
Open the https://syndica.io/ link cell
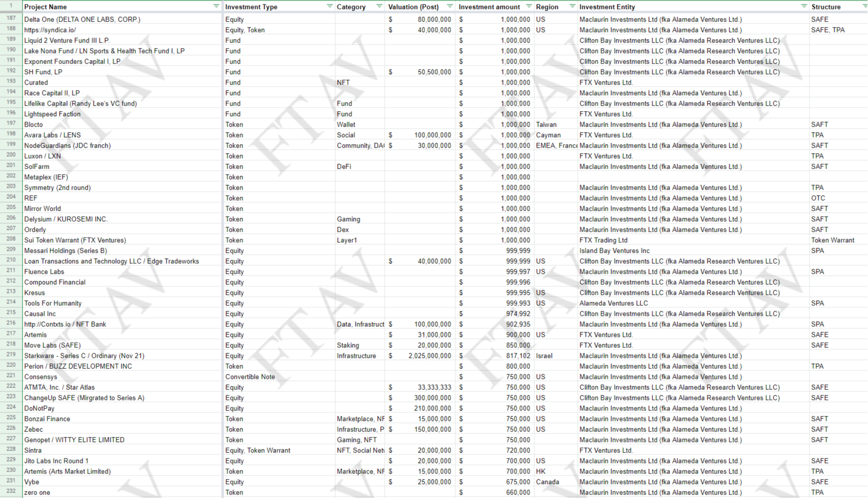pyautogui.click(x=50, y=30)
